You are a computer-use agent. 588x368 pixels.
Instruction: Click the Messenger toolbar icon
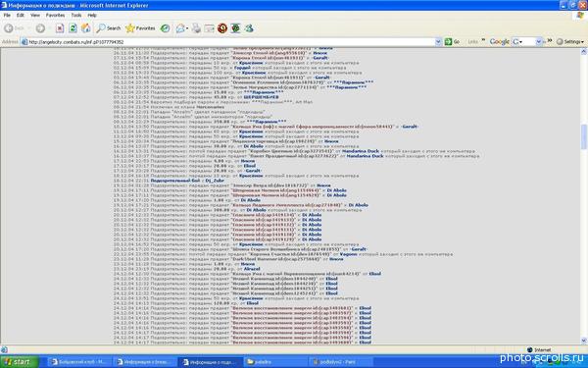click(x=249, y=28)
